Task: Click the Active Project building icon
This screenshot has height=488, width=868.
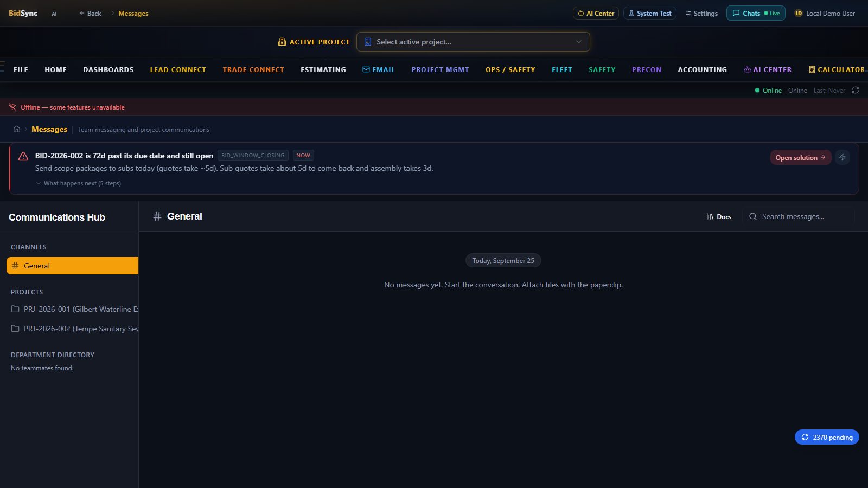Action: tap(282, 42)
